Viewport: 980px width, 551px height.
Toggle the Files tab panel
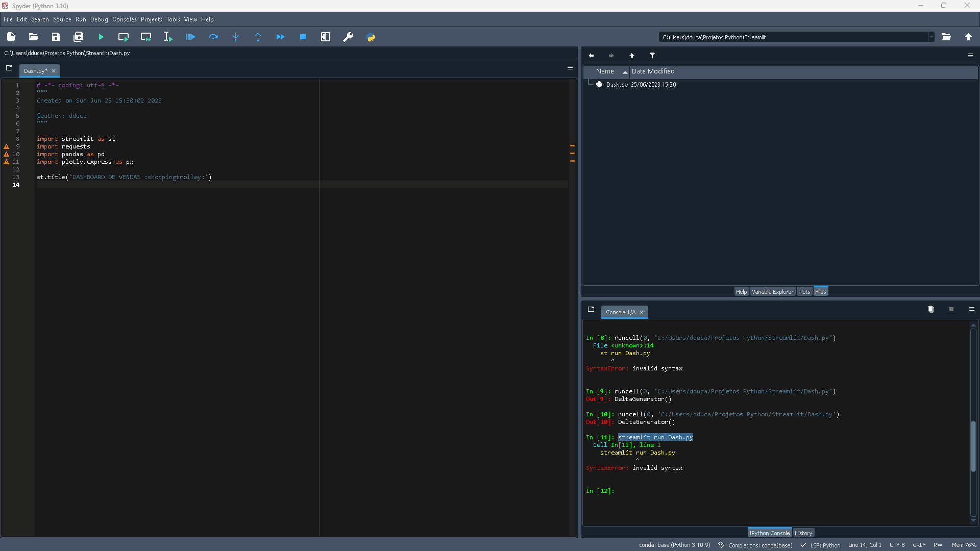tap(820, 291)
